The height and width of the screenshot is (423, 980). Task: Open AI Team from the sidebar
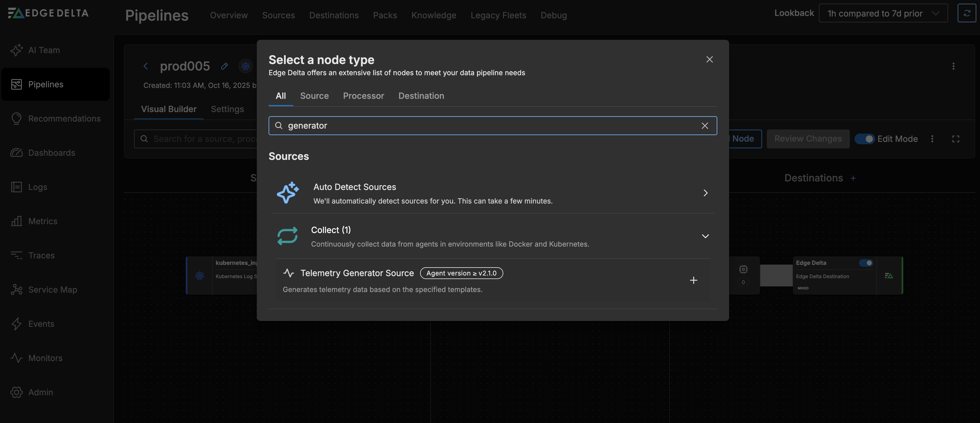pos(44,50)
